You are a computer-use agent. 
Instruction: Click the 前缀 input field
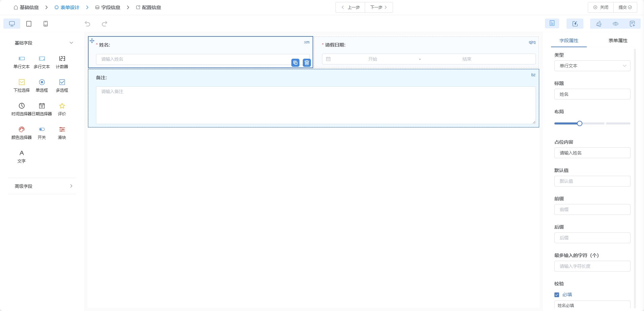[x=592, y=209]
